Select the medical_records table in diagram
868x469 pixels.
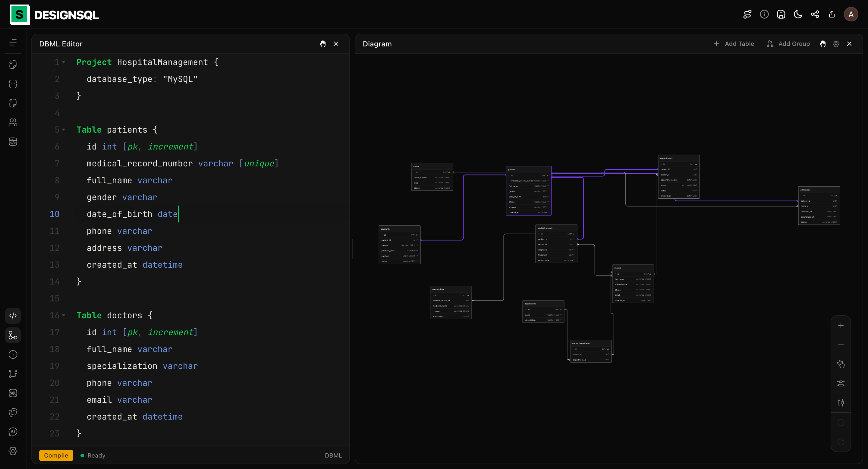[556, 244]
